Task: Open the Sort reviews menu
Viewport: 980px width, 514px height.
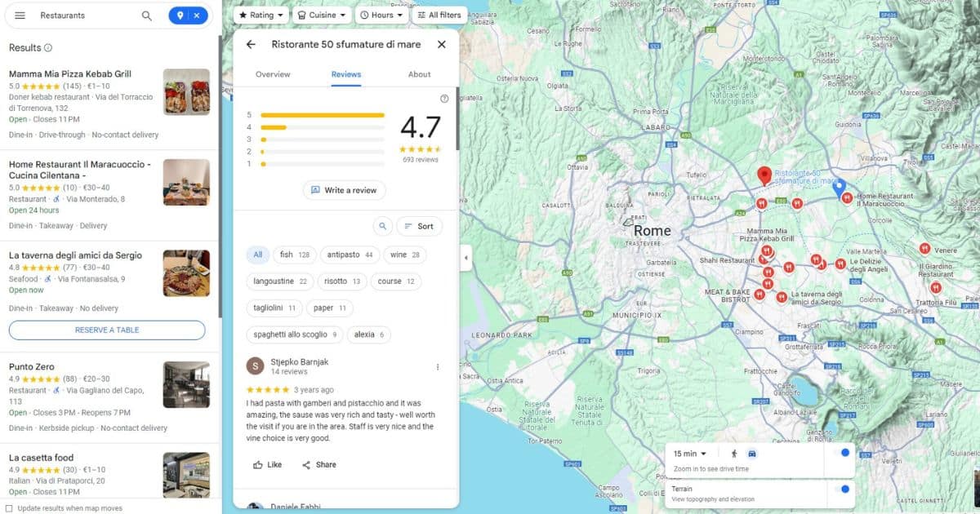Action: pos(419,226)
